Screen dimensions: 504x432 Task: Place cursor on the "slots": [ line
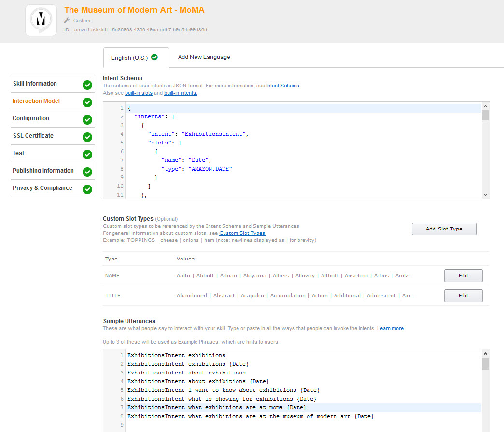click(x=165, y=143)
